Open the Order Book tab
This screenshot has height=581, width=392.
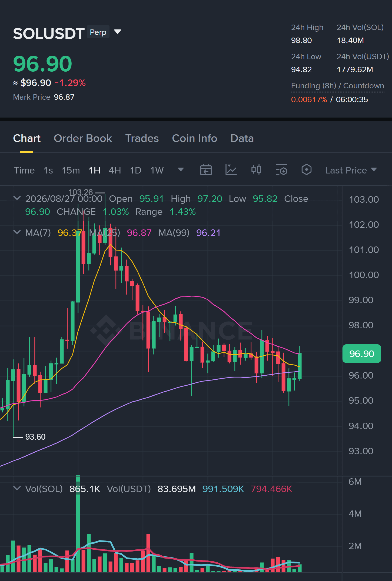pyautogui.click(x=83, y=138)
